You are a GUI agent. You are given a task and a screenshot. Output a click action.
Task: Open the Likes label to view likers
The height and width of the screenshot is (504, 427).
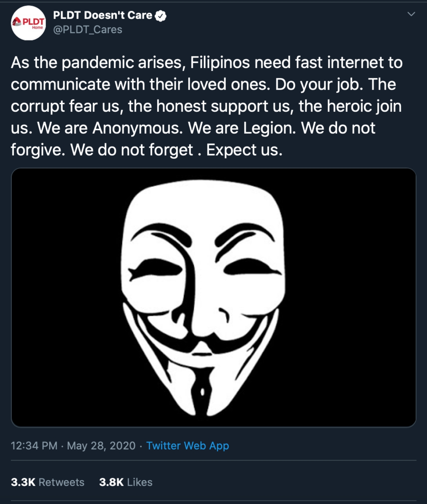click(140, 482)
